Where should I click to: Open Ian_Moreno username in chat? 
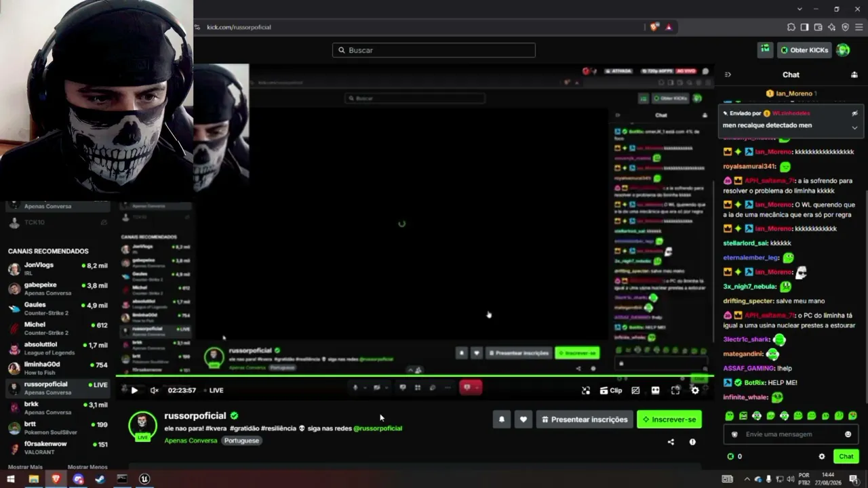(x=793, y=94)
